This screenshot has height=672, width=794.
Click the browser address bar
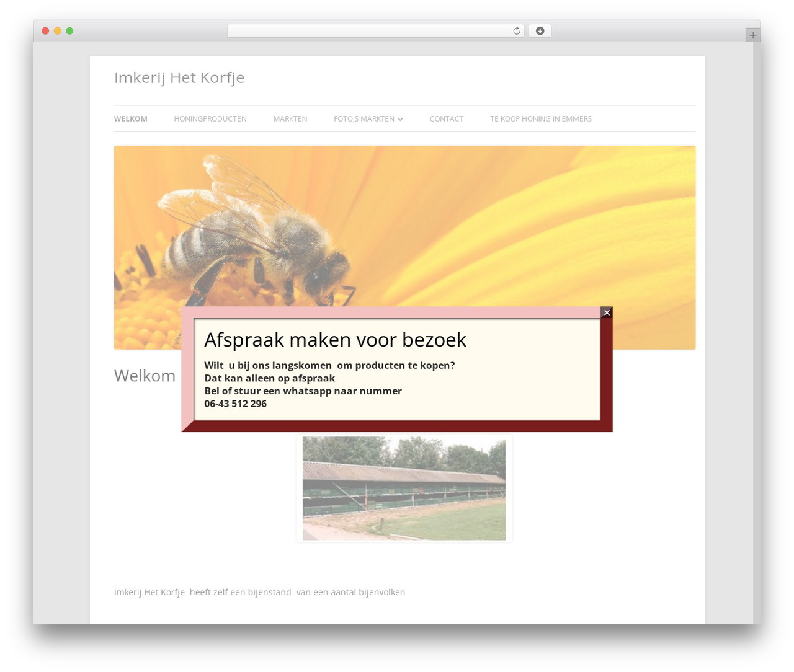(x=375, y=31)
